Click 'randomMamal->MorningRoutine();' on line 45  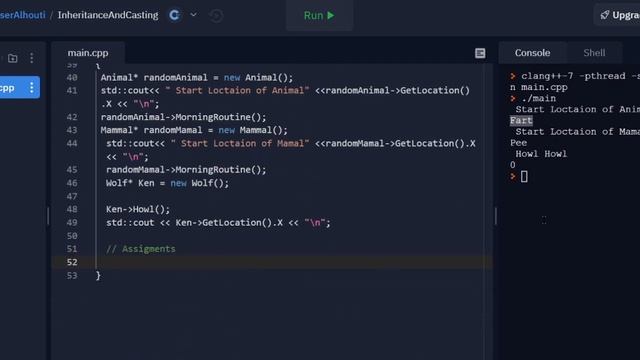click(x=186, y=170)
